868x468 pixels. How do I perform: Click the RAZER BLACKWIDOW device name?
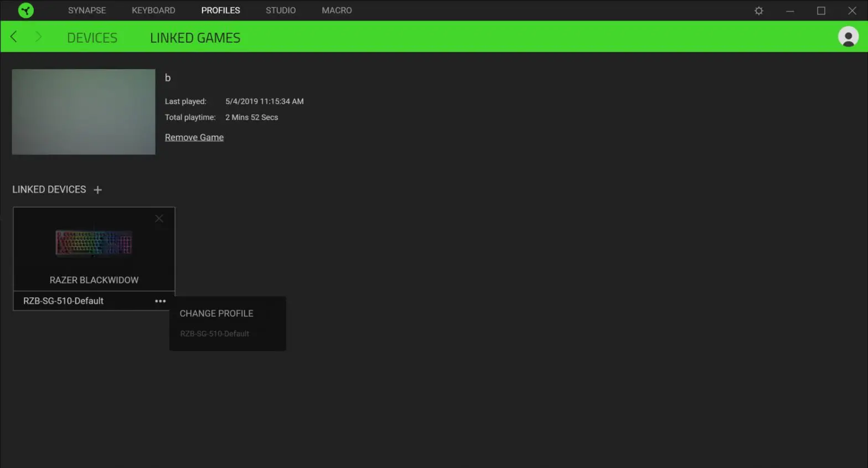(x=94, y=280)
